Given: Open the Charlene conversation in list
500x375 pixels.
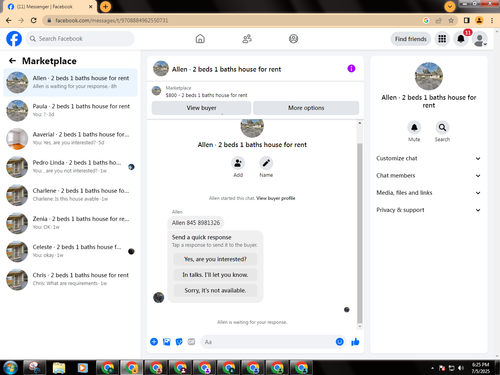Looking at the screenshot, I should (70, 195).
